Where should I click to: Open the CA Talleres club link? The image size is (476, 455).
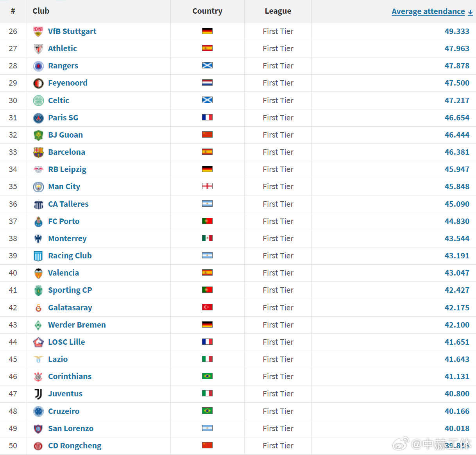(68, 204)
